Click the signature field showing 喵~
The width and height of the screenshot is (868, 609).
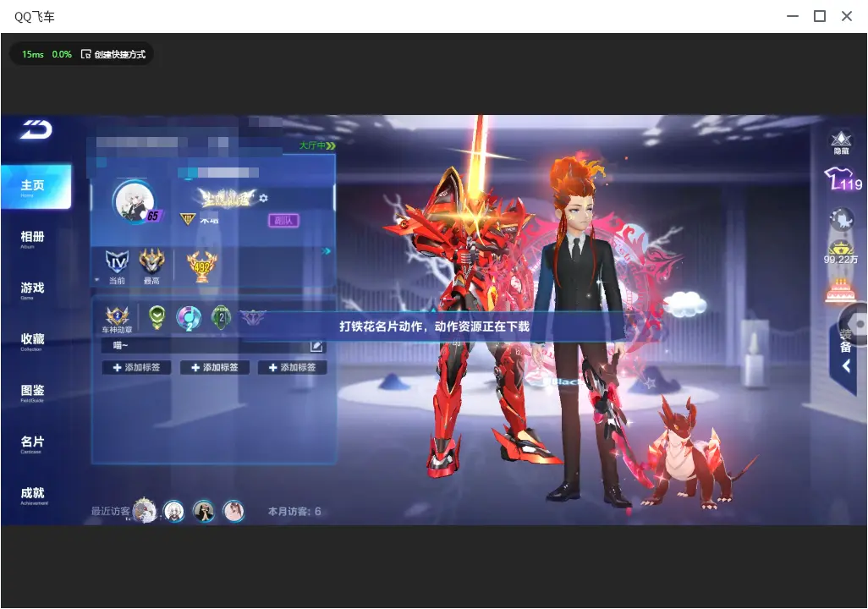[x=214, y=346]
